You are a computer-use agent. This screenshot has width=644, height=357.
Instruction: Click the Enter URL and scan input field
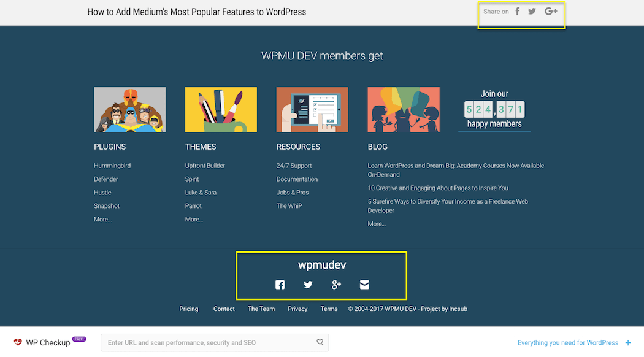click(x=215, y=343)
